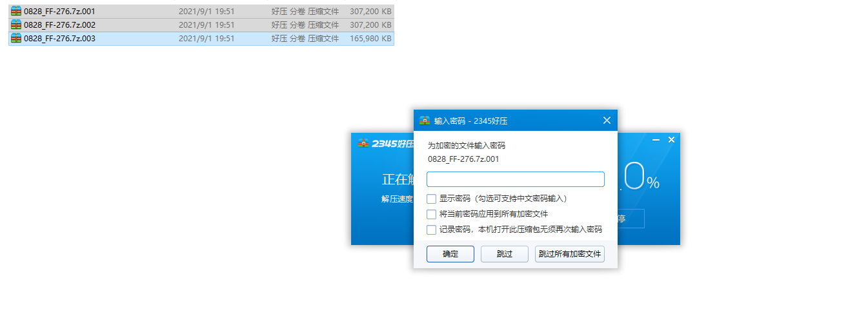868x334 pixels.
Task: Minimize the blue extraction progress window
Action: tap(656, 140)
